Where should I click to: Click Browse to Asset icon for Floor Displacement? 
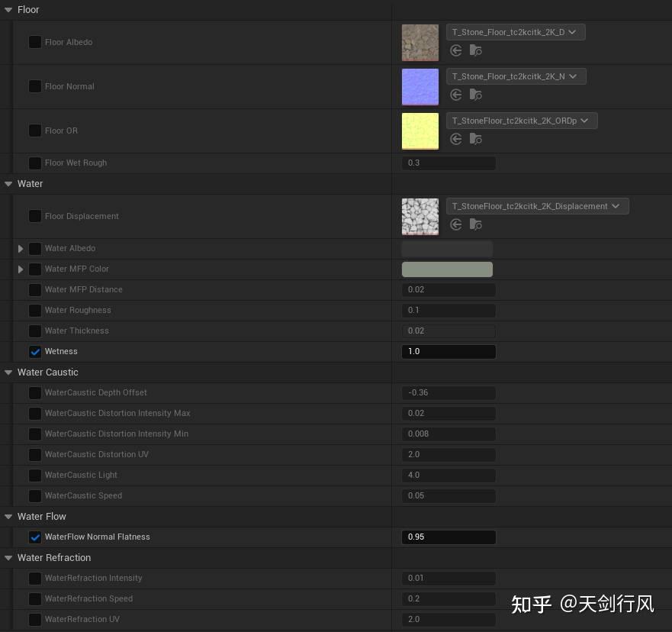tap(475, 224)
